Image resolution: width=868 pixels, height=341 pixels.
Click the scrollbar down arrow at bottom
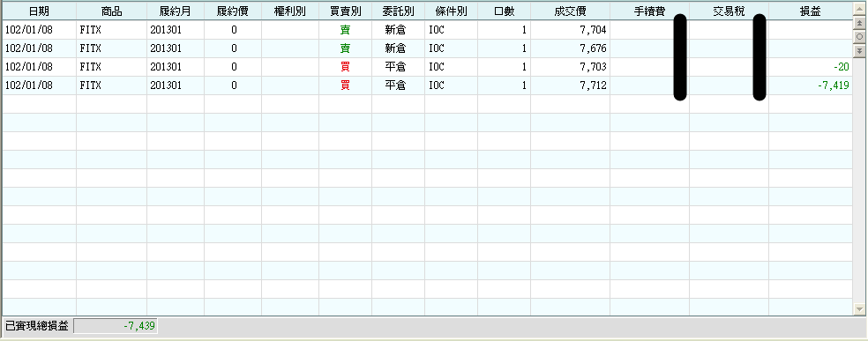coord(859,309)
